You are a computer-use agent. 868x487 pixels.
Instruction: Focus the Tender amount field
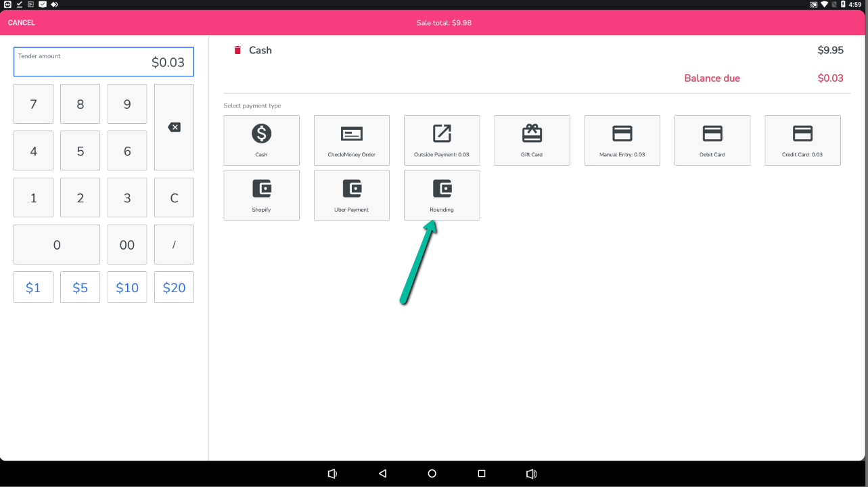(x=104, y=62)
